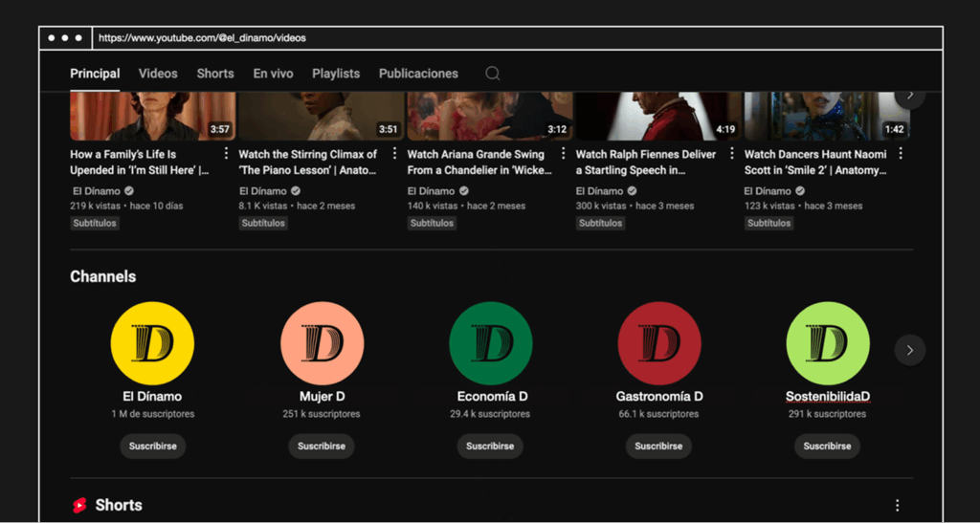Play the 3:51 video thumbnail
This screenshot has width=980, height=523.
[x=322, y=116]
